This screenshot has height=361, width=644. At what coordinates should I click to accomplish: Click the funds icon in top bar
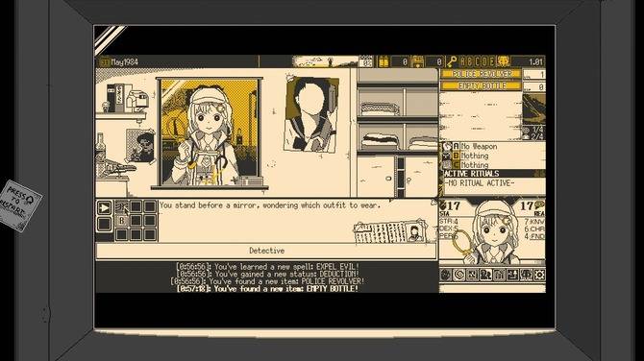384,61
